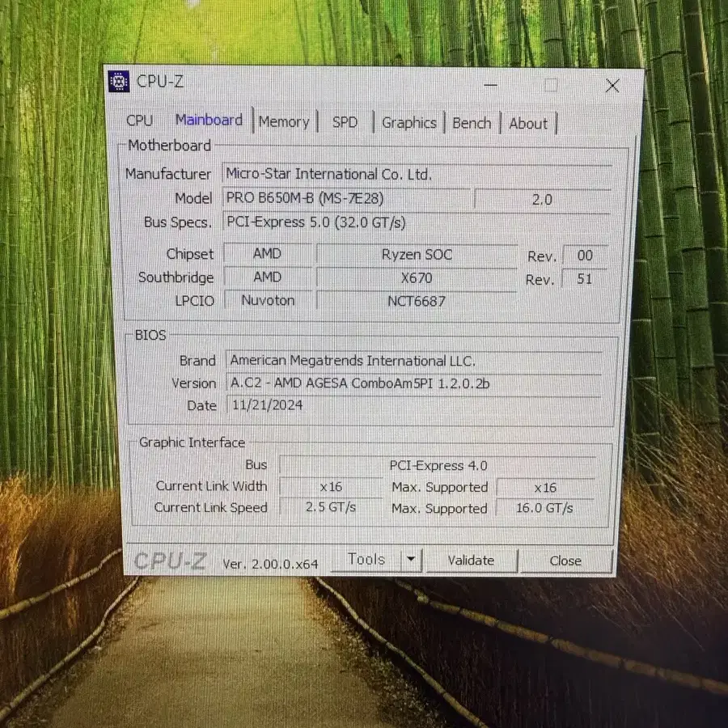
Task: Click graphic interface bus PCI-Express 4.0
Action: (438, 466)
